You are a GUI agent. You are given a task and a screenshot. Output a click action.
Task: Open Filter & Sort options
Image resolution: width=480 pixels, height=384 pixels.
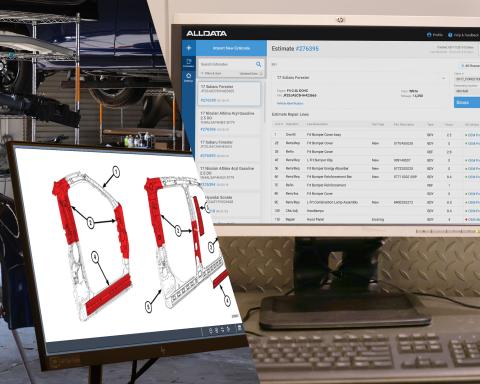tap(211, 73)
